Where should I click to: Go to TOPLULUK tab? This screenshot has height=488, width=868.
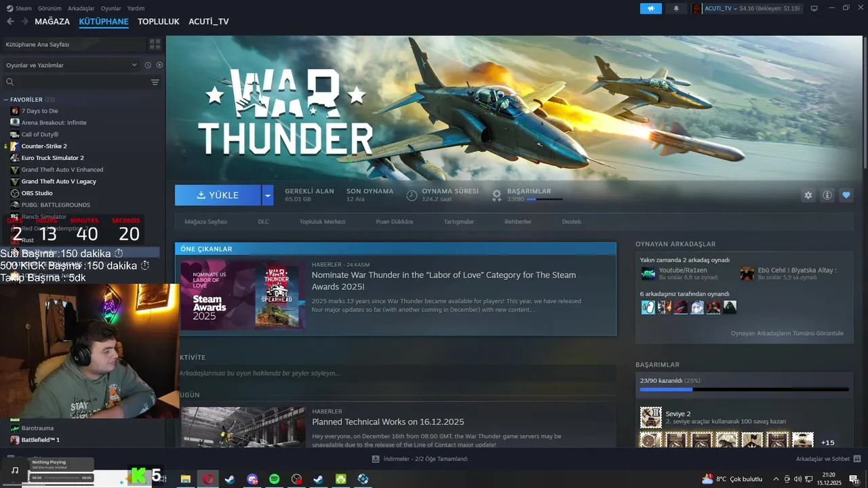158,22
